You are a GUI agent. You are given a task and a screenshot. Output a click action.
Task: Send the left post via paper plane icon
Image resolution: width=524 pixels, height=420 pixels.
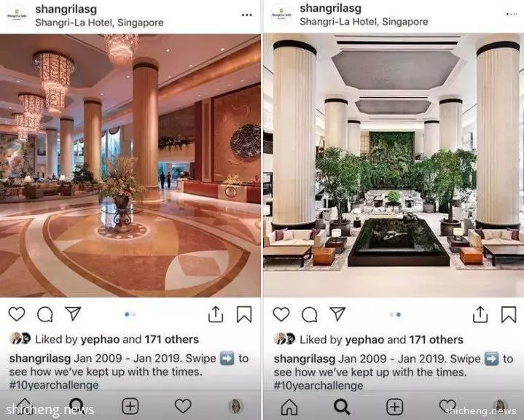click(73, 314)
